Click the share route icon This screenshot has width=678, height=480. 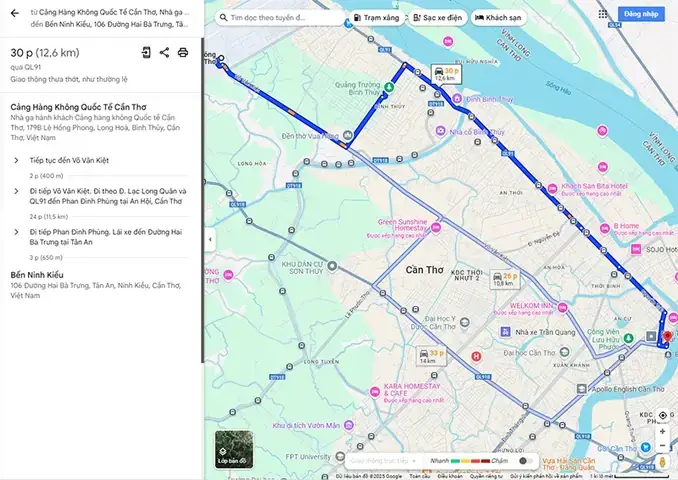coord(164,53)
